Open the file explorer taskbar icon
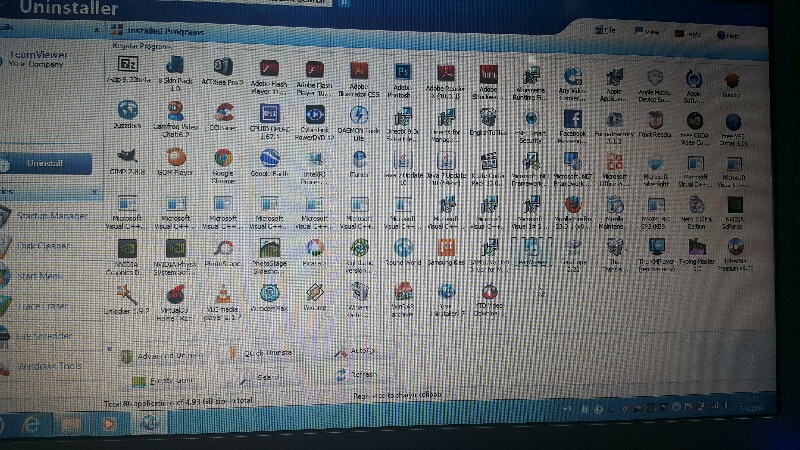800x450 pixels. [x=71, y=424]
